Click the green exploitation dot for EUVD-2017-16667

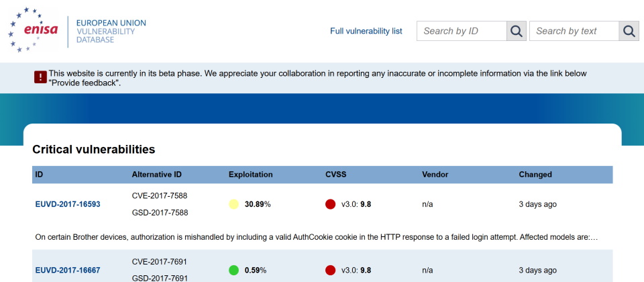point(233,270)
